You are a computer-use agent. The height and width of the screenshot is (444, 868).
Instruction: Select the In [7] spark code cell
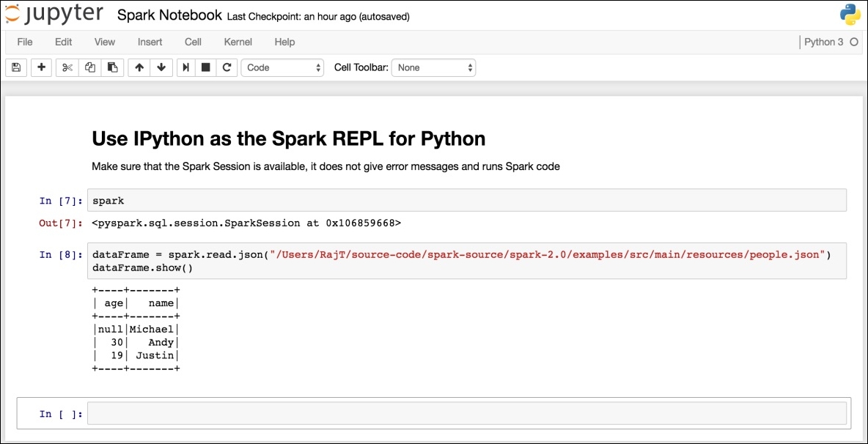pos(467,200)
